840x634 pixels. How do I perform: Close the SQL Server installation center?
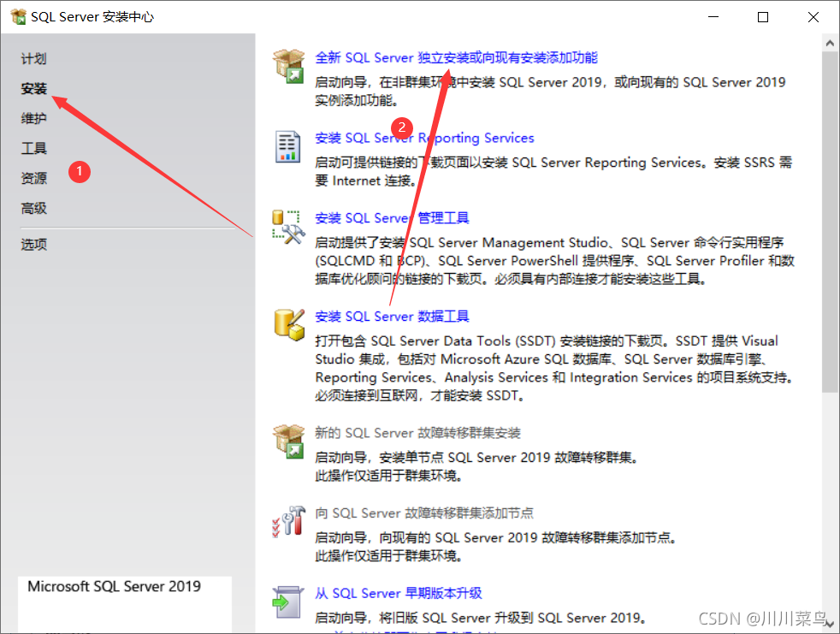click(813, 17)
